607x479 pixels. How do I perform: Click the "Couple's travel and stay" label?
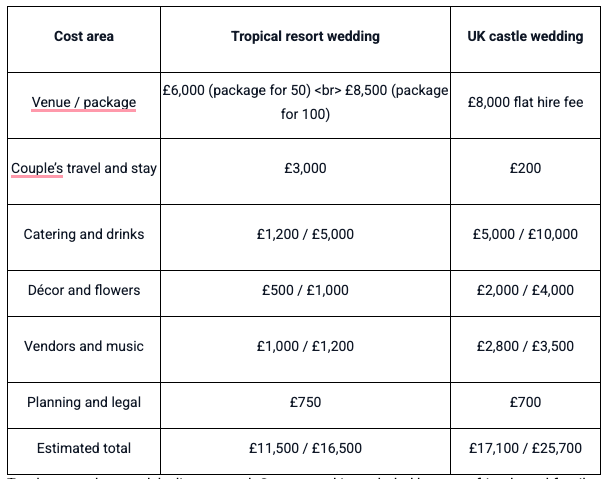[84, 168]
